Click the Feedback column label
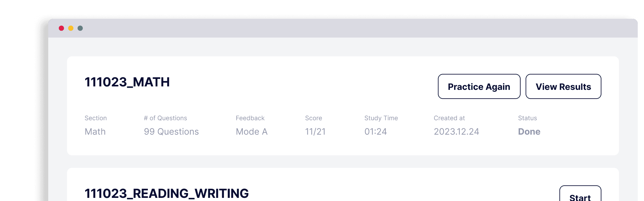The height and width of the screenshot is (201, 644). (x=250, y=118)
